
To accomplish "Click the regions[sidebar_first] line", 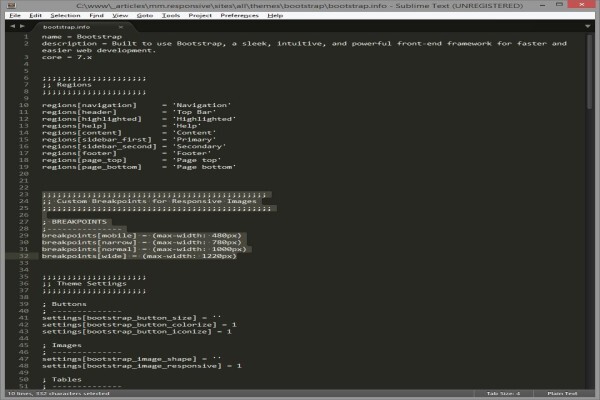I will coord(129,140).
